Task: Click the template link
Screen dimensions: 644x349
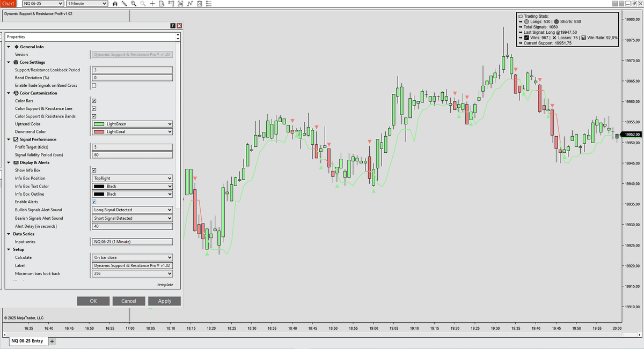Action: tap(165, 285)
